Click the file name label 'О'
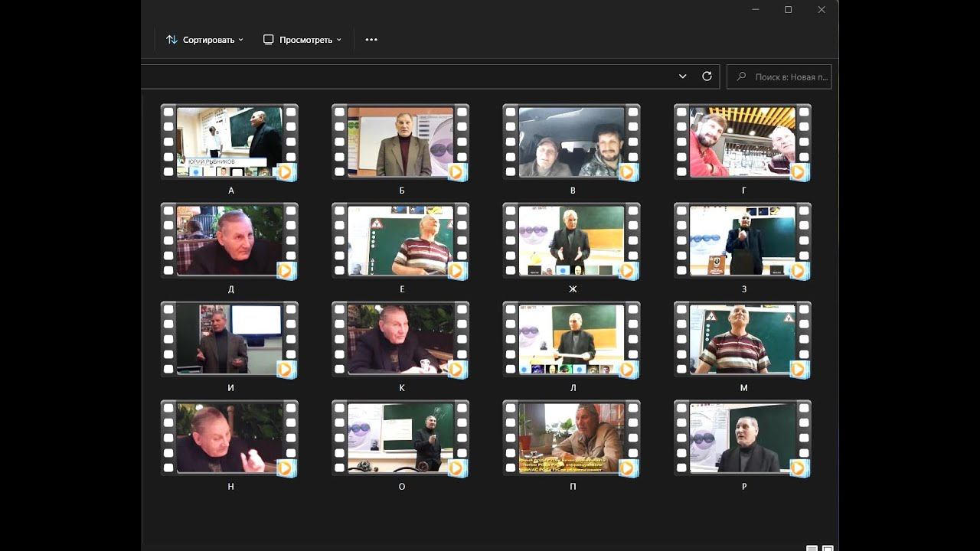Viewport: 980px width, 551px height. pos(402,487)
